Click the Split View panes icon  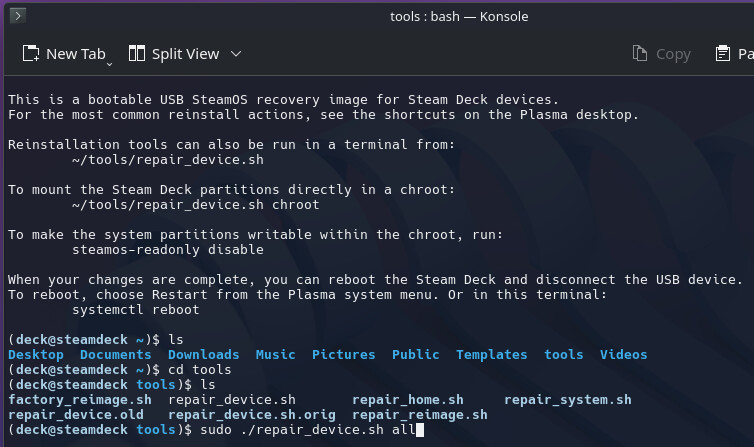(137, 53)
